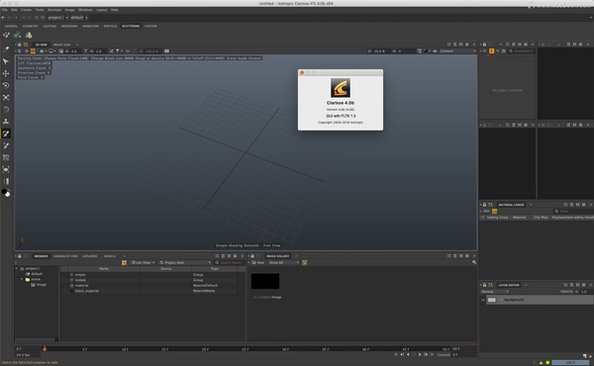This screenshot has height=366, width=594.
Task: Click the blue-green point cloud shelf icon
Action: (17, 35)
